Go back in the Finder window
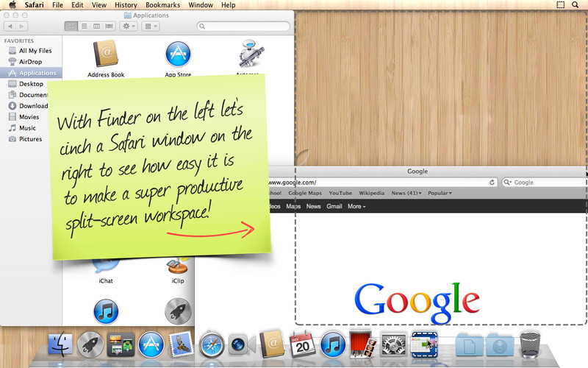This screenshot has height=368, width=588. point(10,26)
